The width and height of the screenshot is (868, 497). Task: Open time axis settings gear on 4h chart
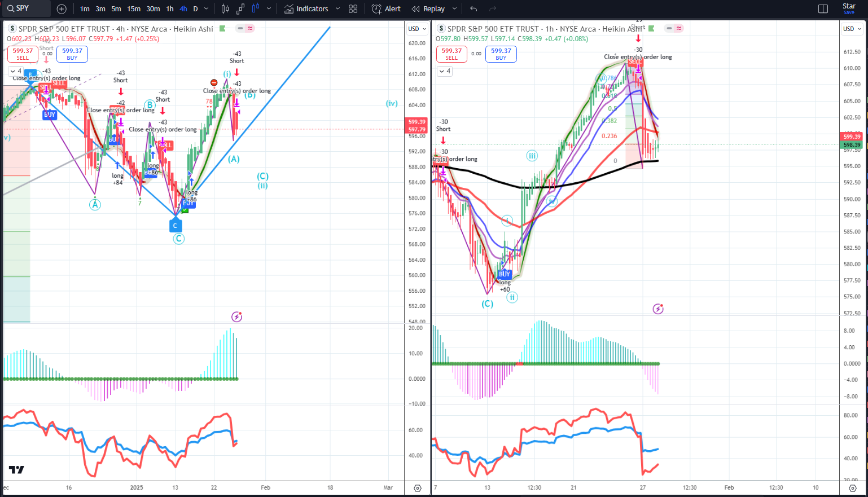click(x=418, y=488)
